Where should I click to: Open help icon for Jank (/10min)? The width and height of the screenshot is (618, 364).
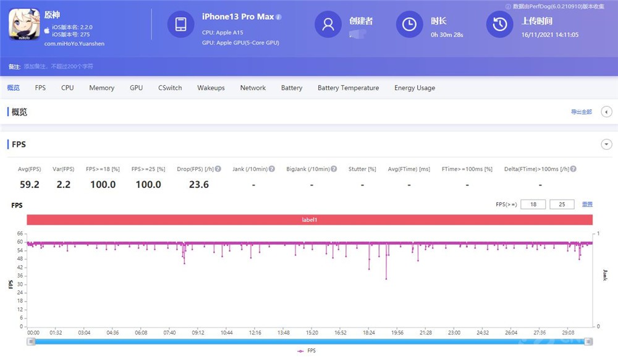(271, 169)
